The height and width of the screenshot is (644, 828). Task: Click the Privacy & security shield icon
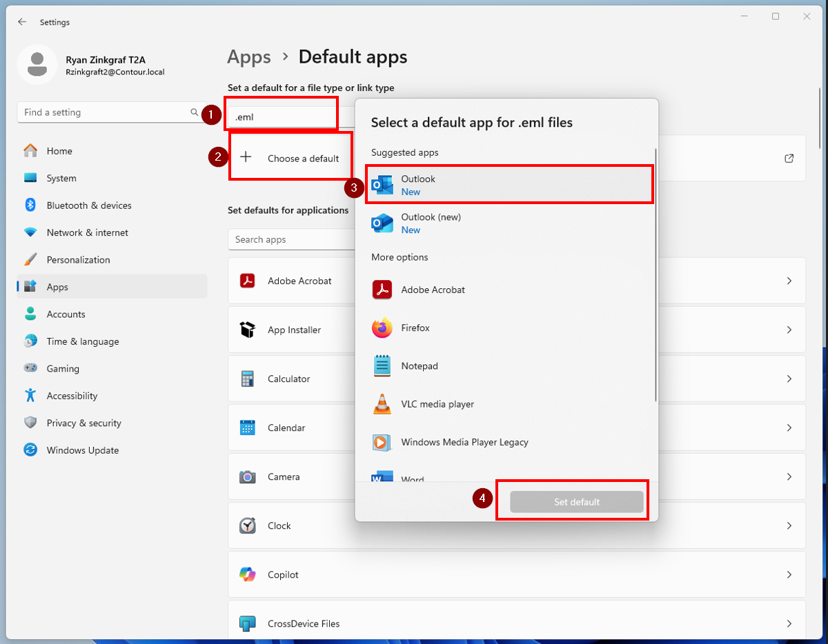tap(30, 423)
